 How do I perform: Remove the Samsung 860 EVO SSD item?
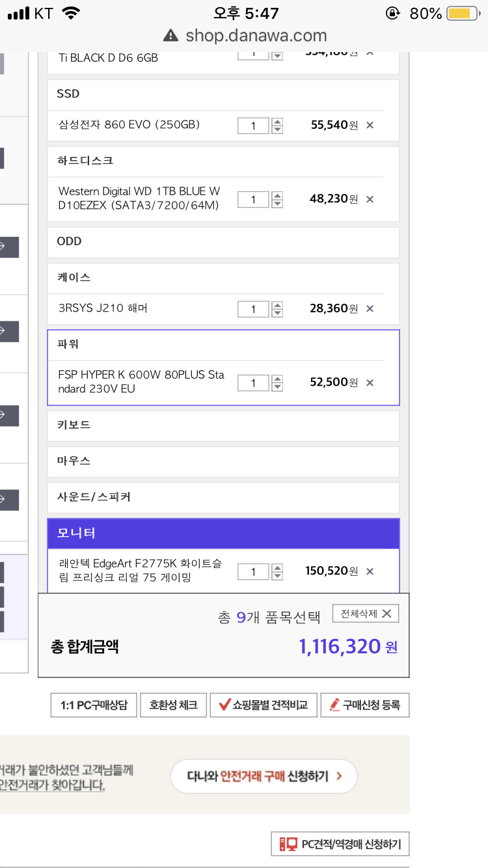click(x=370, y=126)
